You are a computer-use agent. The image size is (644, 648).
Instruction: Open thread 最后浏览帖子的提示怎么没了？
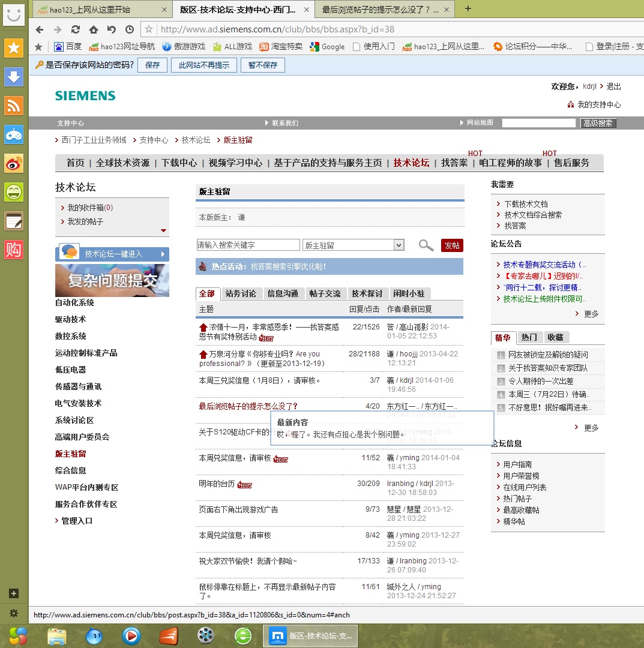point(248,406)
